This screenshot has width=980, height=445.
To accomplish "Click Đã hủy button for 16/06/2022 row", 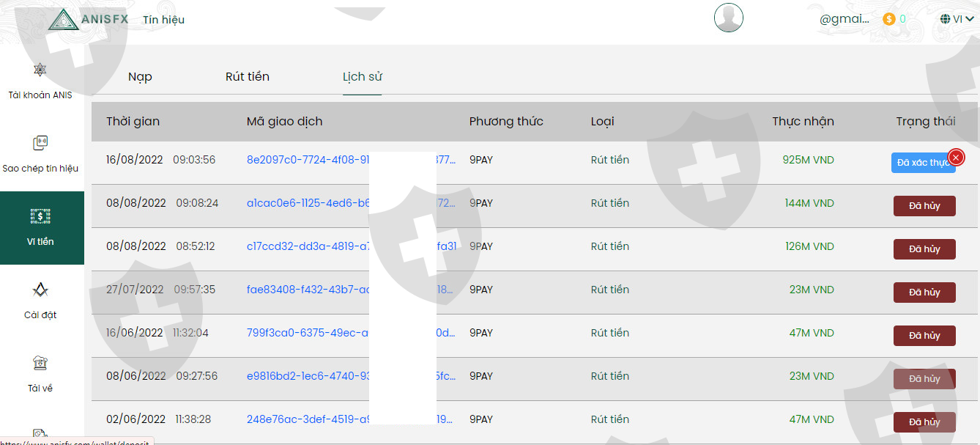I will [x=924, y=336].
